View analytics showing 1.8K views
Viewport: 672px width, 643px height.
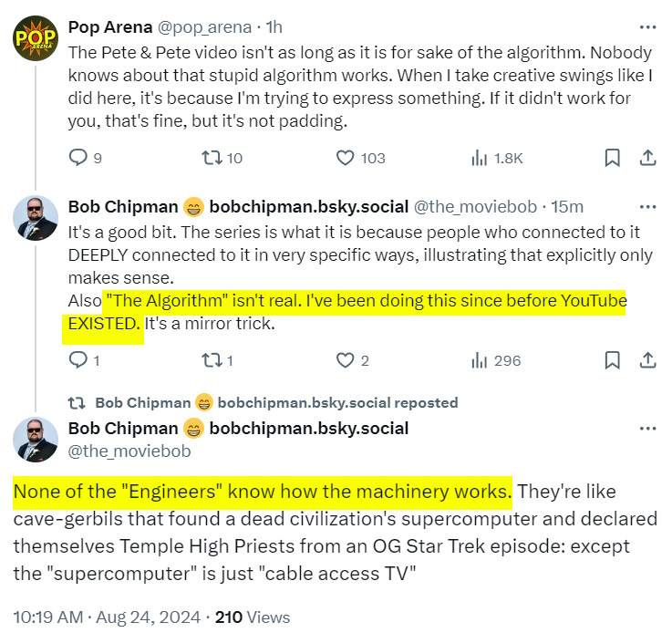click(x=480, y=158)
